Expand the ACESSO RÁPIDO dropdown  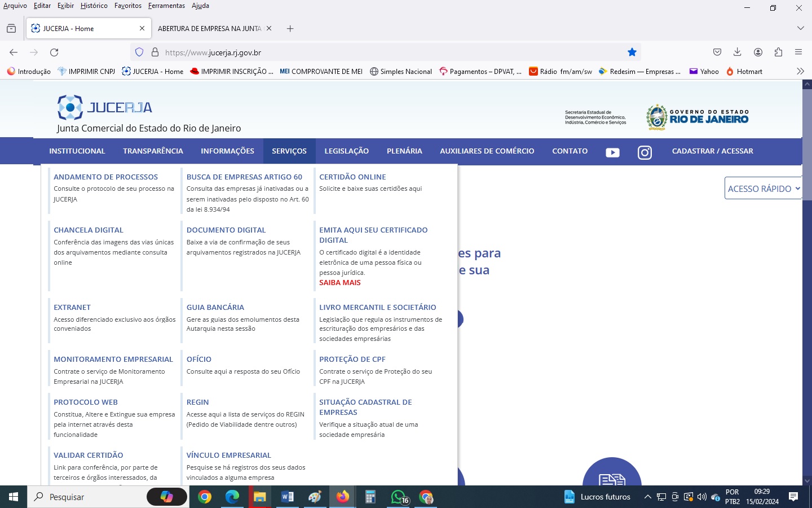click(764, 189)
